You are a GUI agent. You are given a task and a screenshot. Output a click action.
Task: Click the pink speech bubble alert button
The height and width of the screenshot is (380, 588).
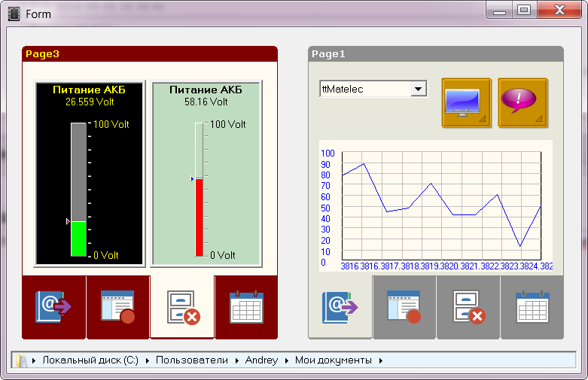(x=522, y=102)
